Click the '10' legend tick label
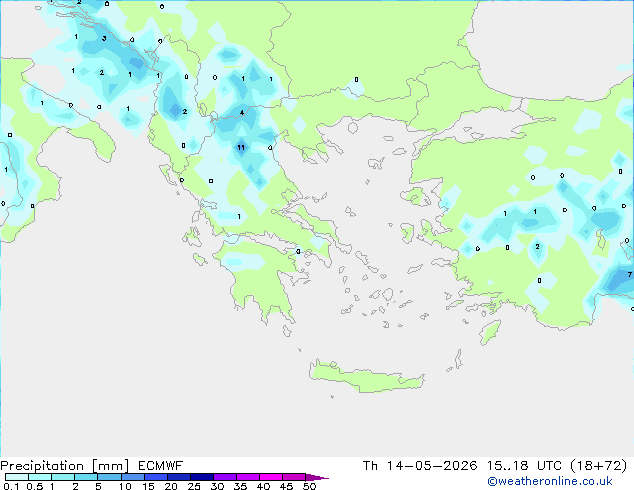 point(125,486)
